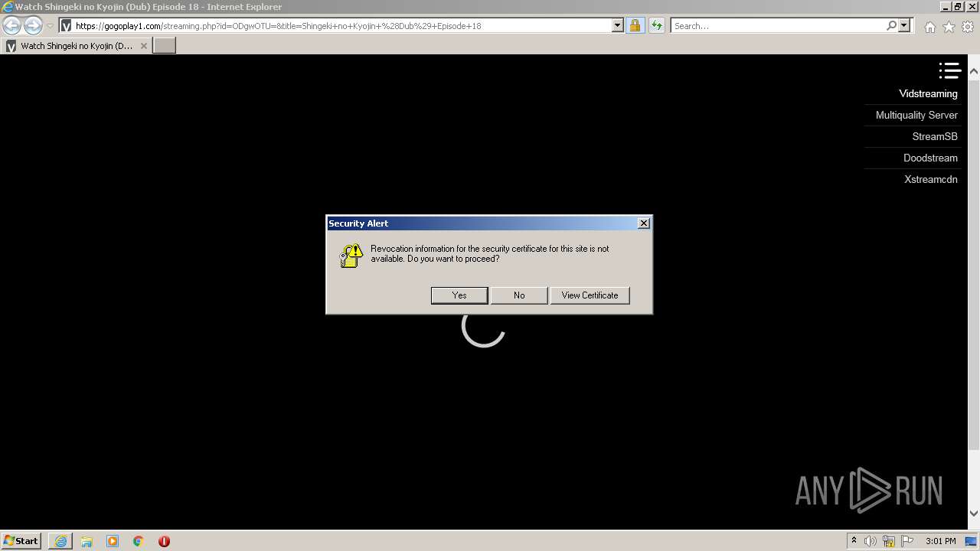Click Internet Explorer taskbar icon
The width and height of the screenshot is (980, 551).
click(60, 541)
